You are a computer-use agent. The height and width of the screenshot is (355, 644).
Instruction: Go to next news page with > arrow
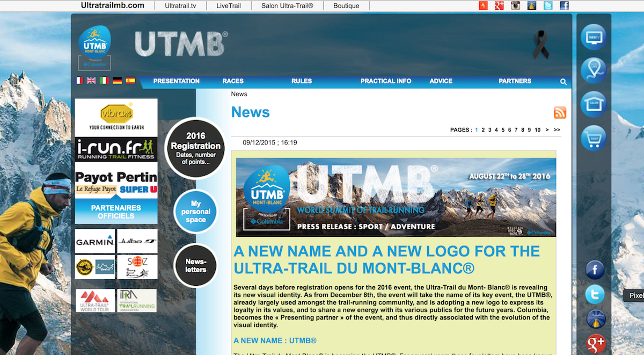[547, 130]
